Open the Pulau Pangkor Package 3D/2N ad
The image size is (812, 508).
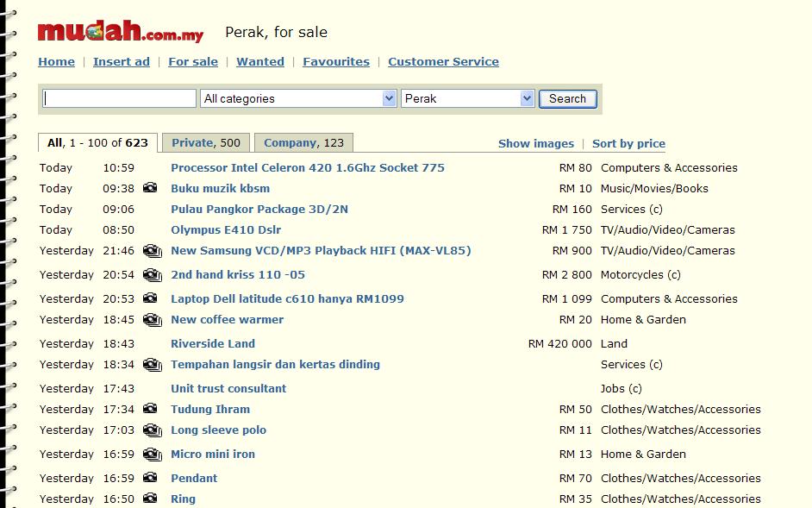(x=259, y=210)
